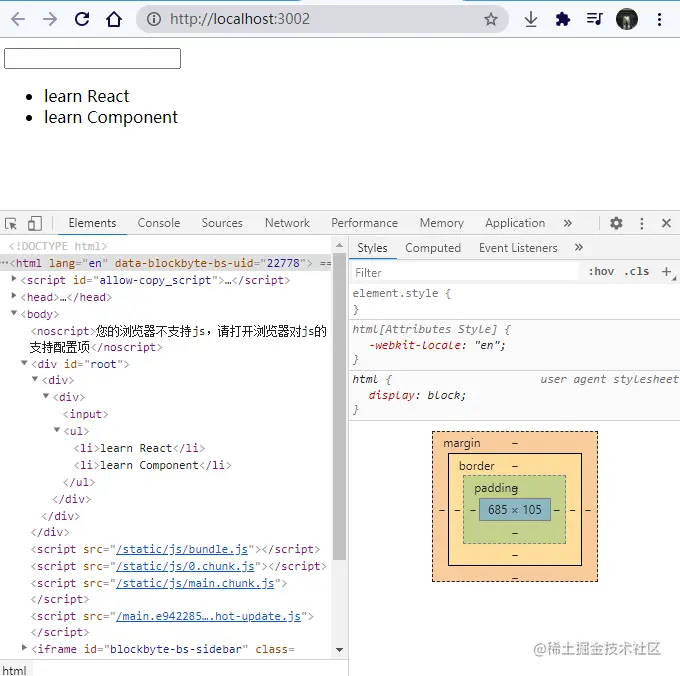Select the input node in DOM tree
The width and height of the screenshot is (680, 676).
85,414
